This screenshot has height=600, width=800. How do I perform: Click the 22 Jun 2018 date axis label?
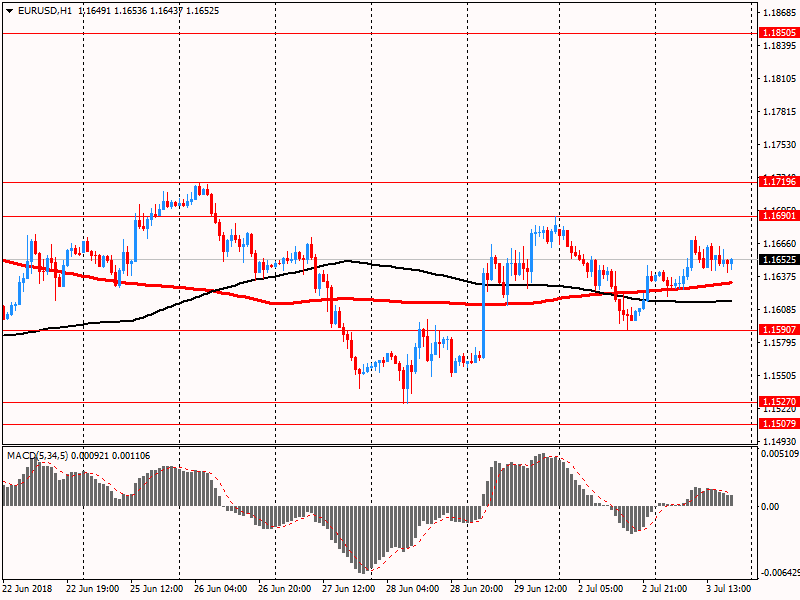click(28, 589)
